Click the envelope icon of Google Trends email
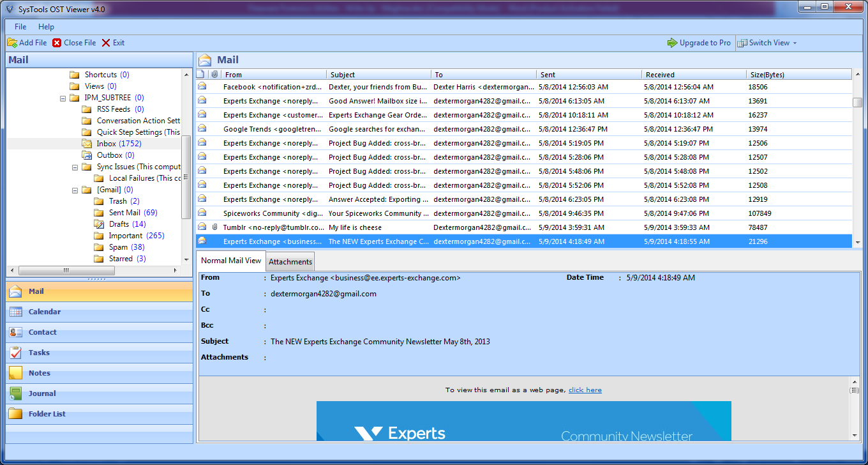 pos(202,128)
